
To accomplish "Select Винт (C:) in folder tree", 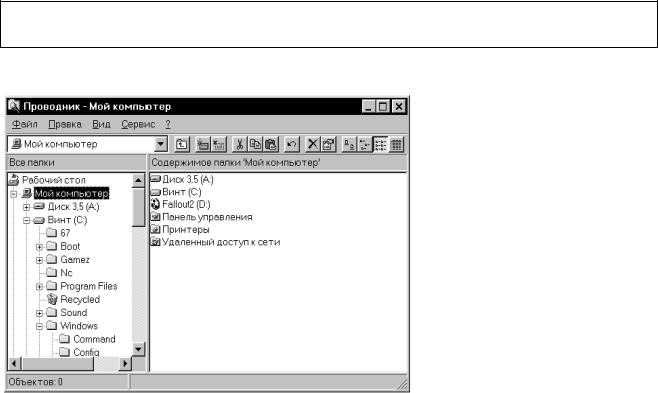I will [x=67, y=220].
